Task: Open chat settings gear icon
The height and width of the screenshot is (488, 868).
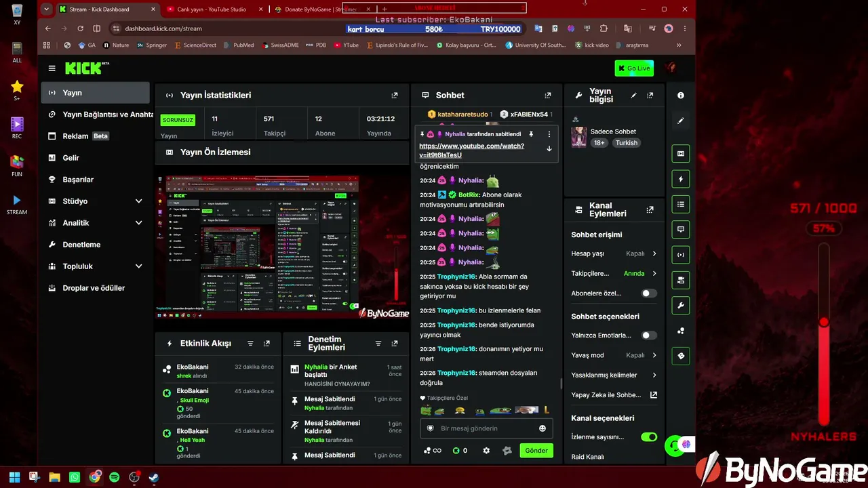Action: pyautogui.click(x=486, y=451)
